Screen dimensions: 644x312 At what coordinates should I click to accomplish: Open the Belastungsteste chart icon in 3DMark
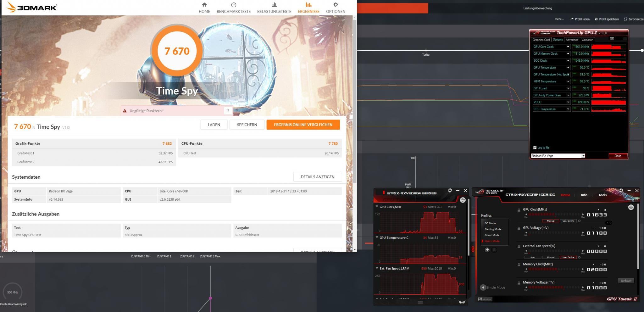click(x=274, y=5)
